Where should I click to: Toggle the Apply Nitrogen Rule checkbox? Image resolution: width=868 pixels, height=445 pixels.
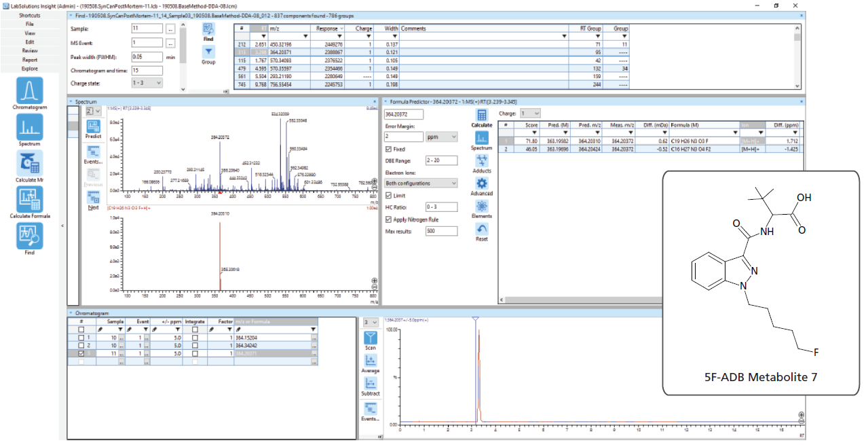(x=388, y=219)
